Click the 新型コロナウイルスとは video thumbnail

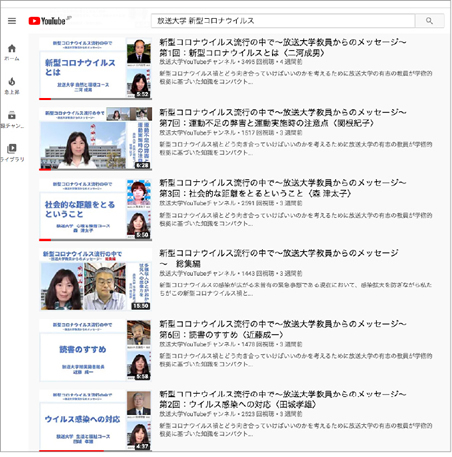(x=95, y=68)
